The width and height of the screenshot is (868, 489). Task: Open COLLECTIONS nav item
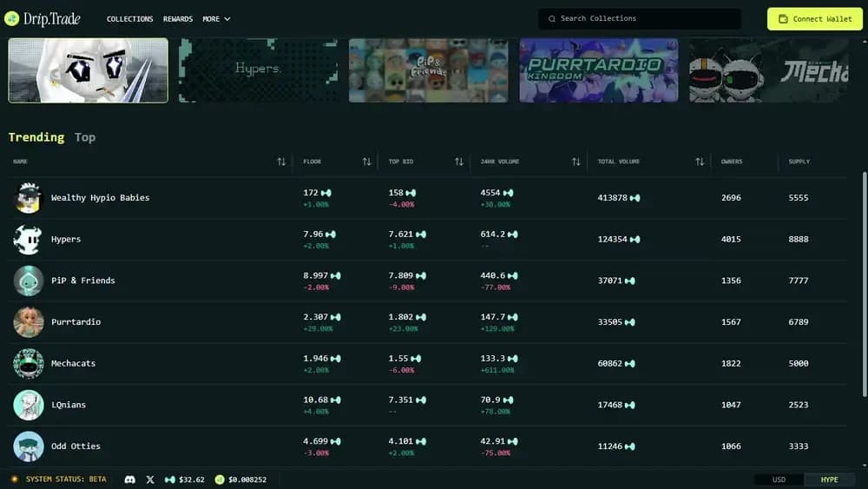[x=129, y=19]
